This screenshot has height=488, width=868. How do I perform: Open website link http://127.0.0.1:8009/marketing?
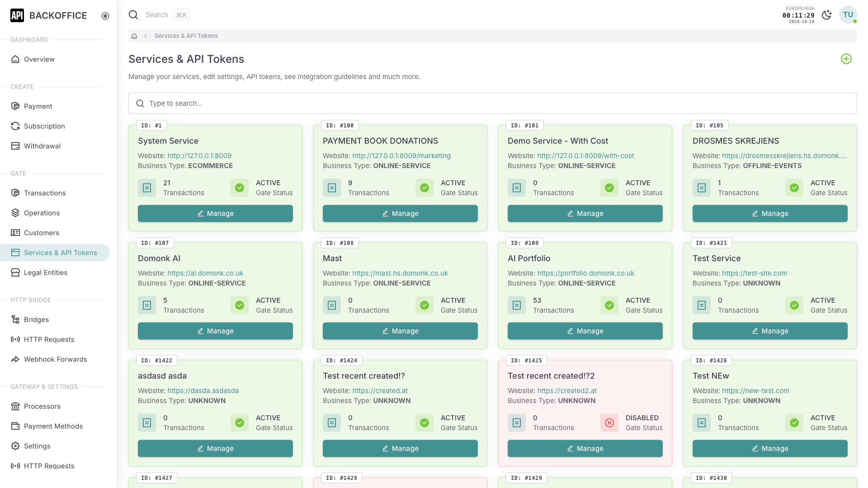401,156
